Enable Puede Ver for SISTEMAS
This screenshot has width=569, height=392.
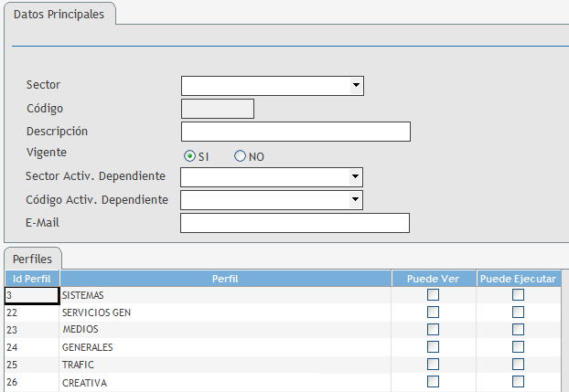pos(434,295)
